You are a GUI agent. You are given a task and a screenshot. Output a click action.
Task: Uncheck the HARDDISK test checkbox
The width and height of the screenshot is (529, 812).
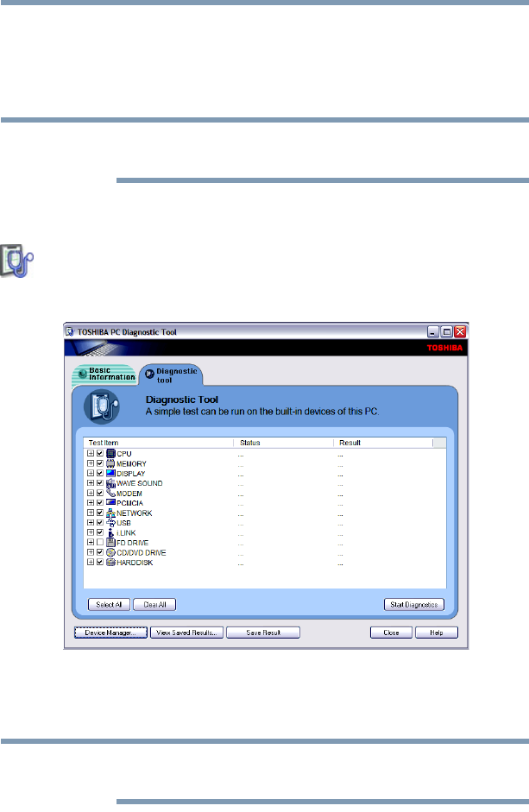(100, 563)
